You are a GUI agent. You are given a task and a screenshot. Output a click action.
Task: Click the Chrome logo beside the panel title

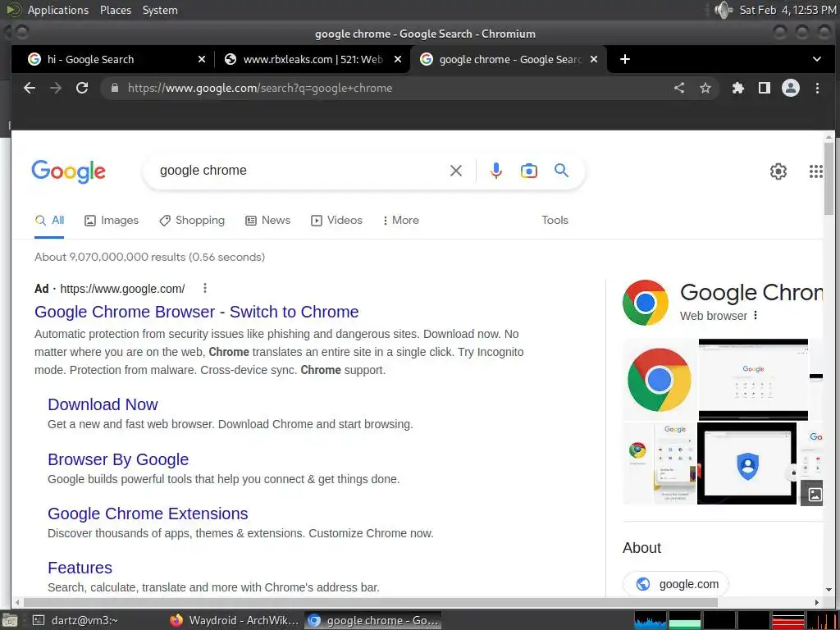click(x=645, y=303)
